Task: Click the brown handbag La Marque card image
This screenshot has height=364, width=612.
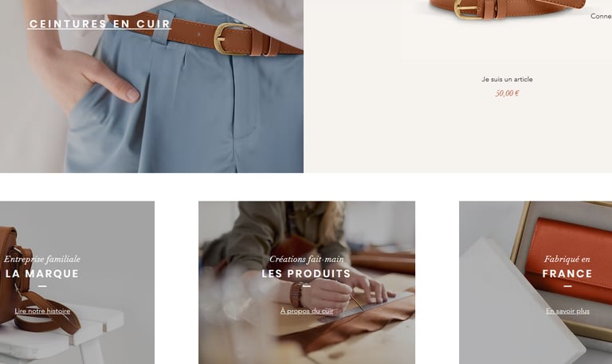Action: (77, 283)
